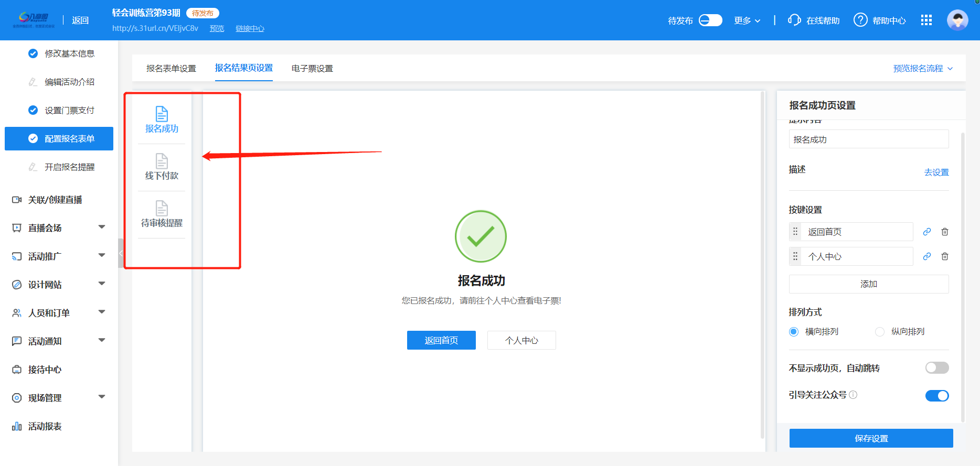Open 预览报名流程 dropdown
This screenshot has width=980, height=466.
pos(923,69)
